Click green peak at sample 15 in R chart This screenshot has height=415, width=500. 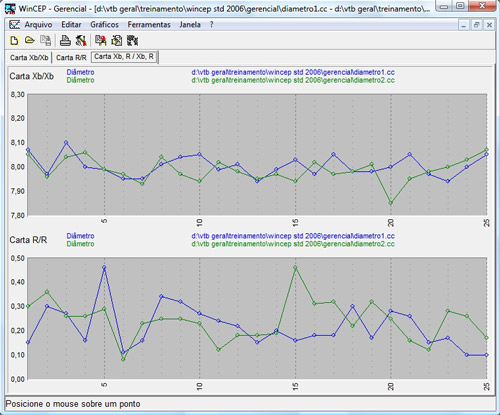pos(295,267)
